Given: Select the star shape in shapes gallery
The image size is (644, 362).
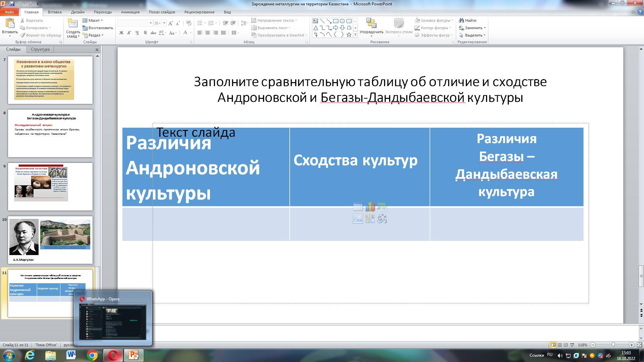Looking at the screenshot, I should coord(349,35).
